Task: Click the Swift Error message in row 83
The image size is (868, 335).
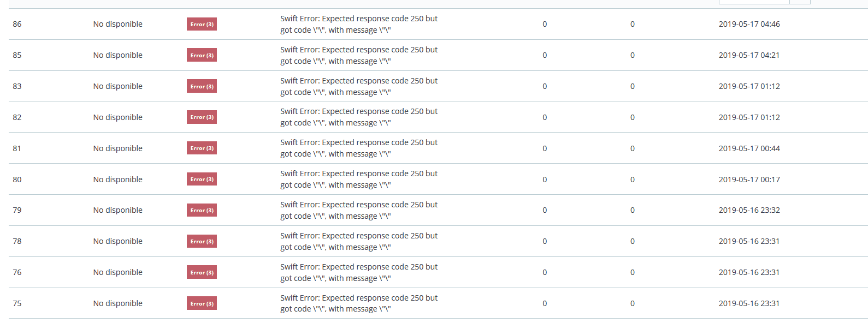Action: [x=359, y=86]
